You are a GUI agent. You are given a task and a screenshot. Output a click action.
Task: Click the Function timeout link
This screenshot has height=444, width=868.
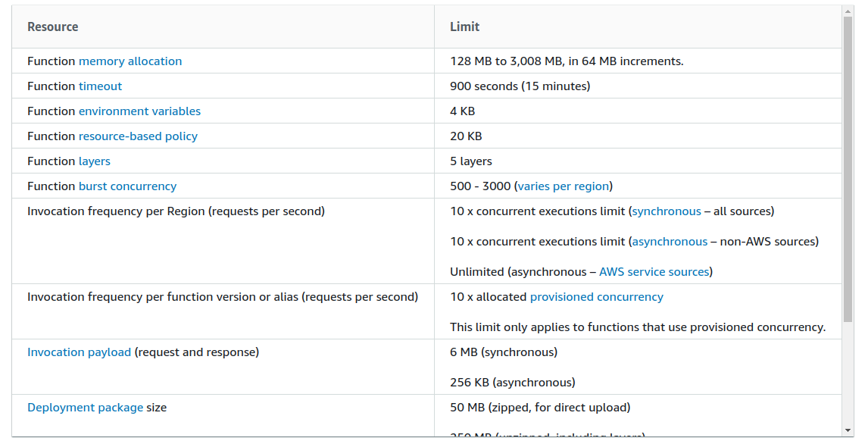(x=100, y=86)
